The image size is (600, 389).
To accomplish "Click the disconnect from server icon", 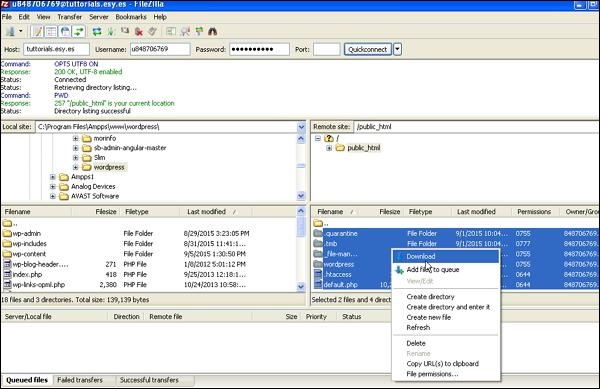I will (139, 32).
